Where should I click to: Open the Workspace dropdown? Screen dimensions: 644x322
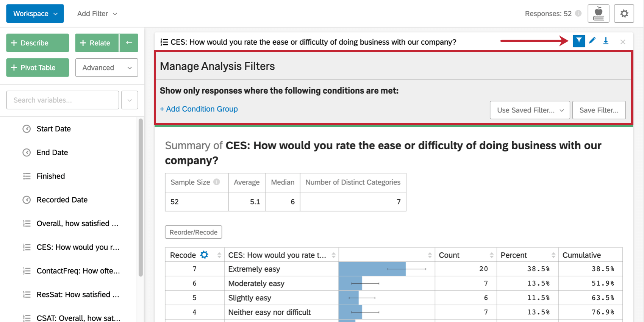[x=35, y=14]
